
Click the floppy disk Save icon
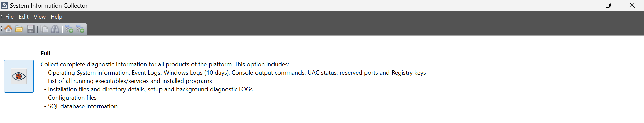(x=31, y=29)
